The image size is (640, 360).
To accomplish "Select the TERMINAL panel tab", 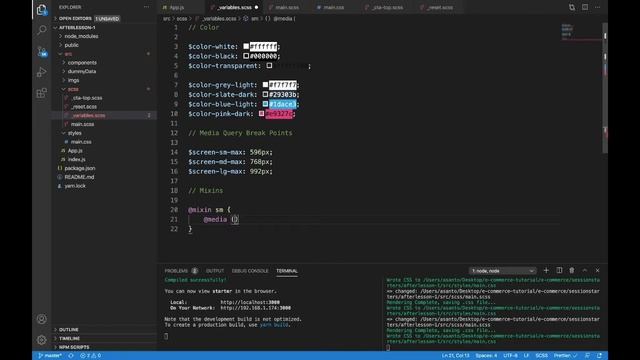I will pyautogui.click(x=287, y=271).
